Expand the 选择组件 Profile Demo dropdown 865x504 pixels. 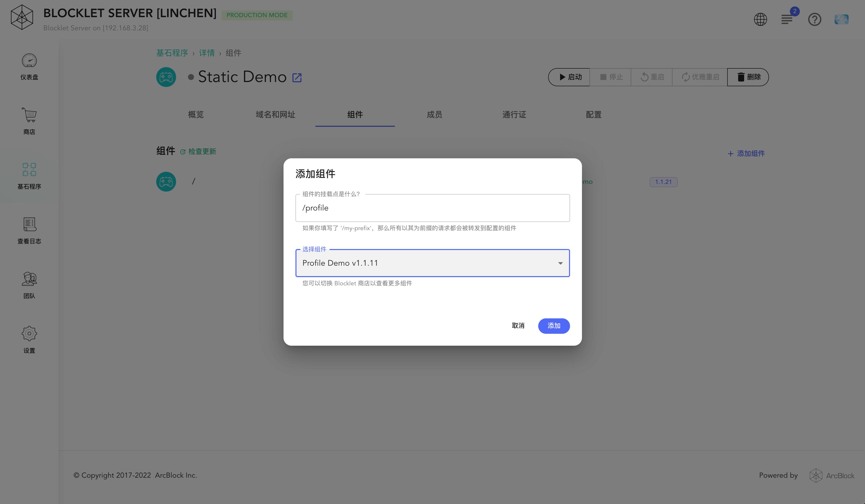[426, 263]
